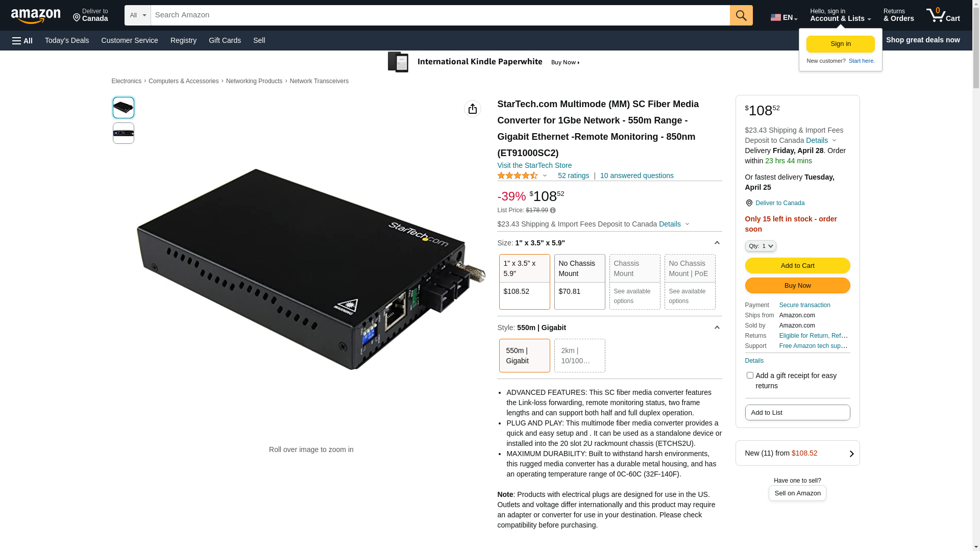Image resolution: width=980 pixels, height=551 pixels.
Task: Click the share icon above product image
Action: pyautogui.click(x=472, y=109)
